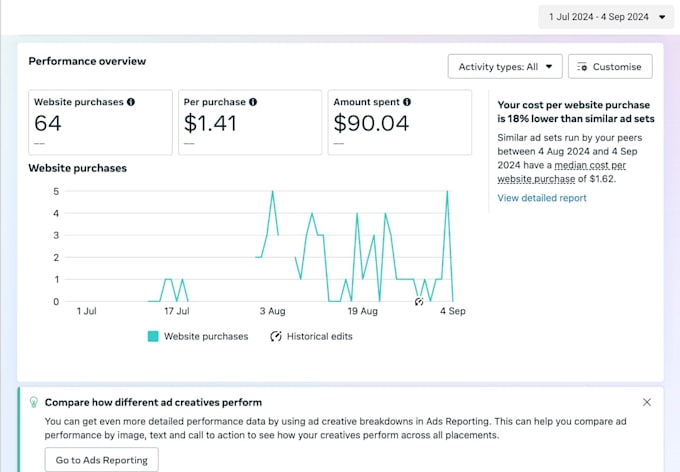Click median cost per website purchase link
Viewport: 680px width, 472px height.
(x=562, y=172)
